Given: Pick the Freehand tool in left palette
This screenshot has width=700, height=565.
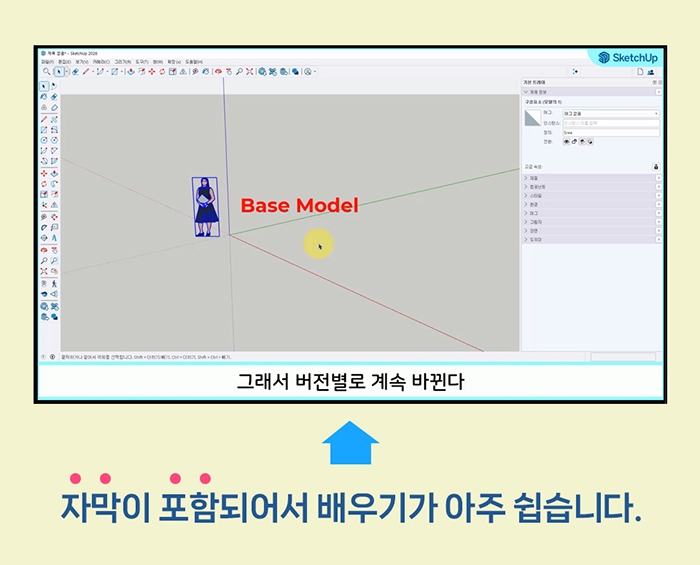Looking at the screenshot, I should point(54,119).
